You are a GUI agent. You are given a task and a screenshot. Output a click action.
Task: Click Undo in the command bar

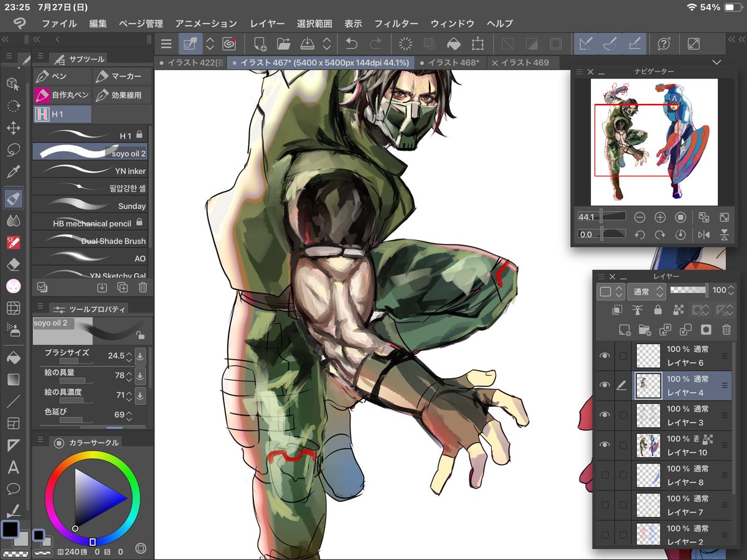[352, 44]
